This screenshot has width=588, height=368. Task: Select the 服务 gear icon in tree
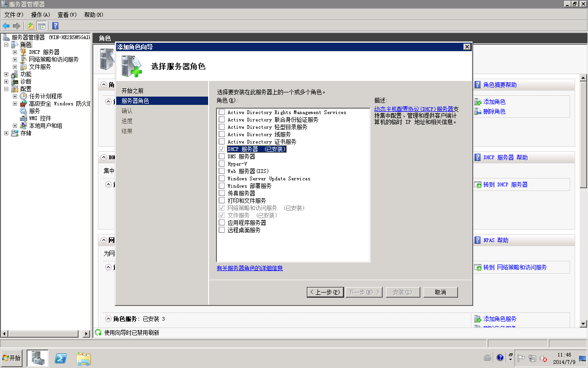point(24,111)
